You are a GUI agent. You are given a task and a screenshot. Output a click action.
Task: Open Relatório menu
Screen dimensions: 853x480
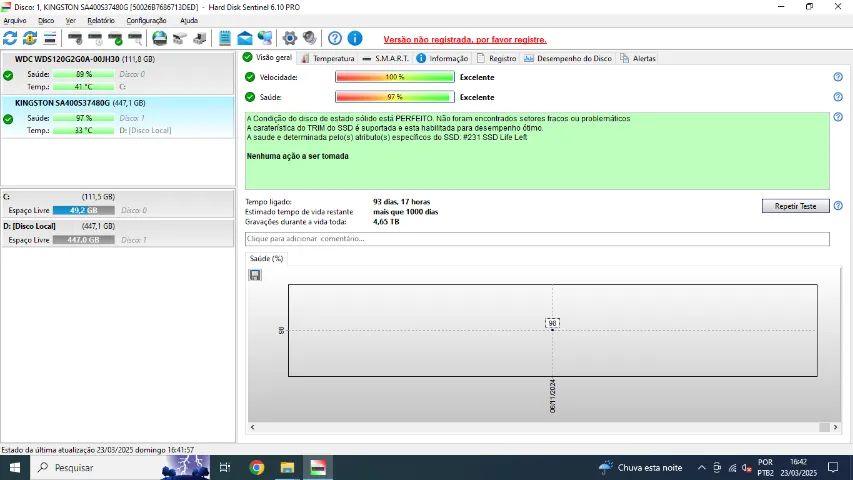pos(101,20)
